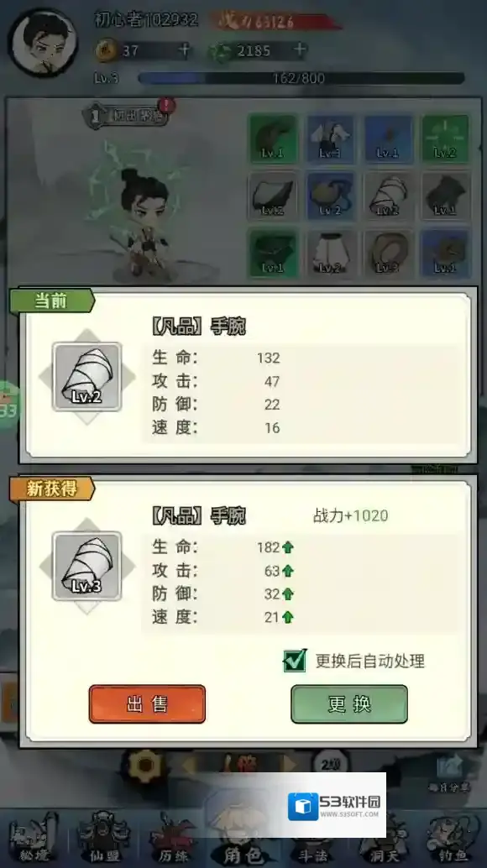The height and width of the screenshot is (868, 487).
Task: Equip new wrist item with 更换 button
Action: (x=349, y=704)
